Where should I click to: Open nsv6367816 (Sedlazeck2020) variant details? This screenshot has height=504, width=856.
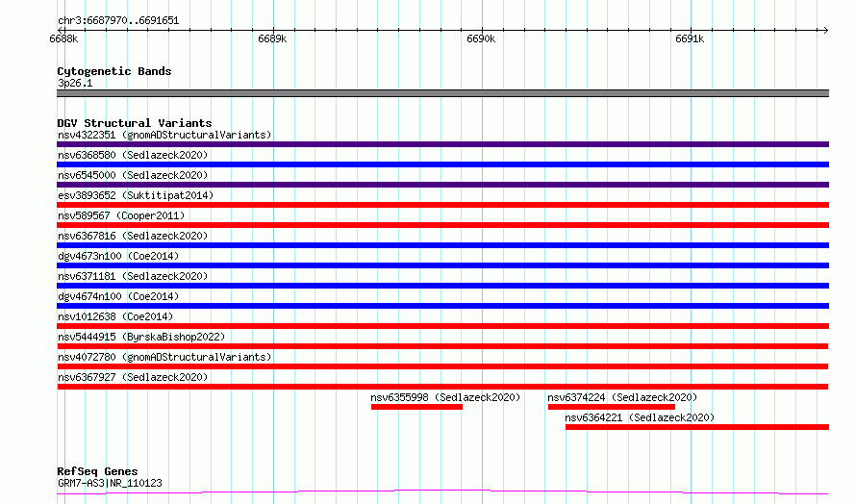coord(133,236)
